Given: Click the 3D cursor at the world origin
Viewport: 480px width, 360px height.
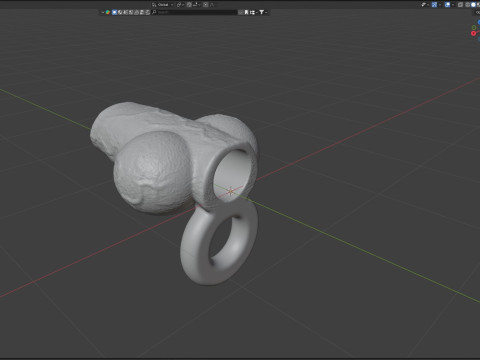Looking at the screenshot, I should click(x=231, y=191).
